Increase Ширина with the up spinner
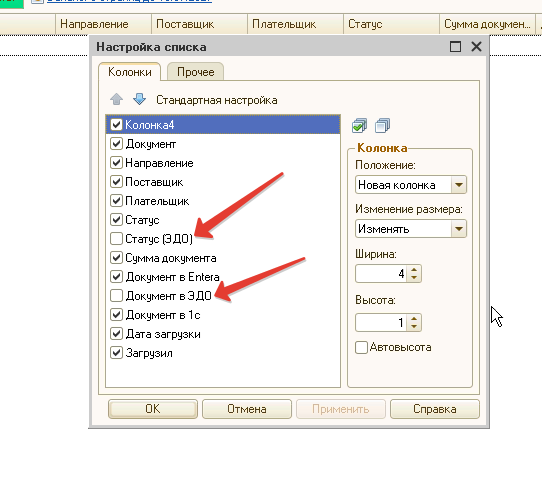542x484 pixels. tap(414, 270)
